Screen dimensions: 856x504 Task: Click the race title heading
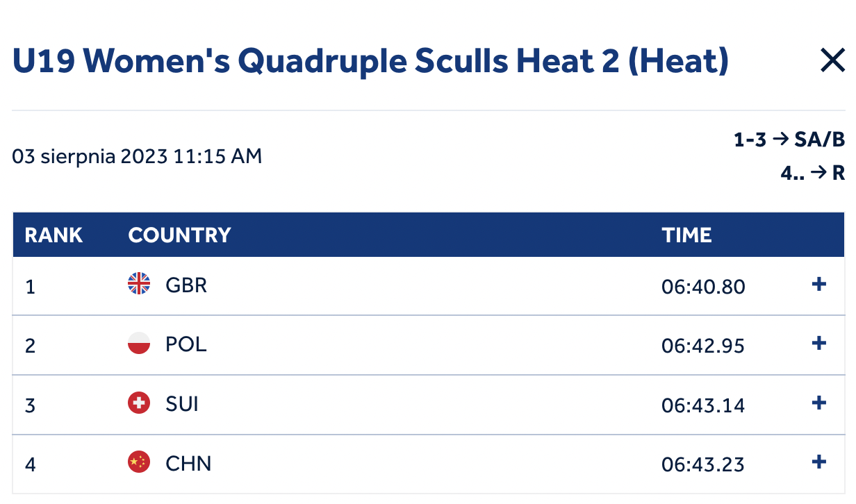[x=371, y=61]
